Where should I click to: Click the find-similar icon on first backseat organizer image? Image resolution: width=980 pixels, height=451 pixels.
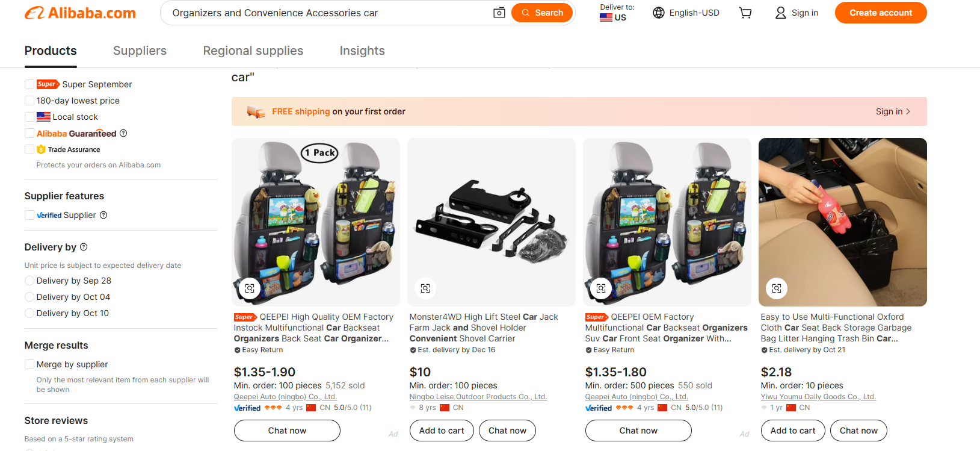pyautogui.click(x=250, y=288)
